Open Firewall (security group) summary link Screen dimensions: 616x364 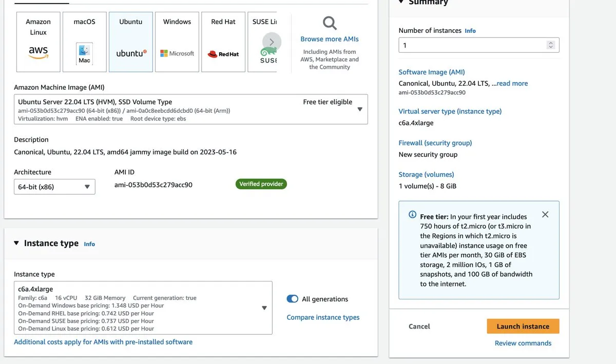coord(435,143)
